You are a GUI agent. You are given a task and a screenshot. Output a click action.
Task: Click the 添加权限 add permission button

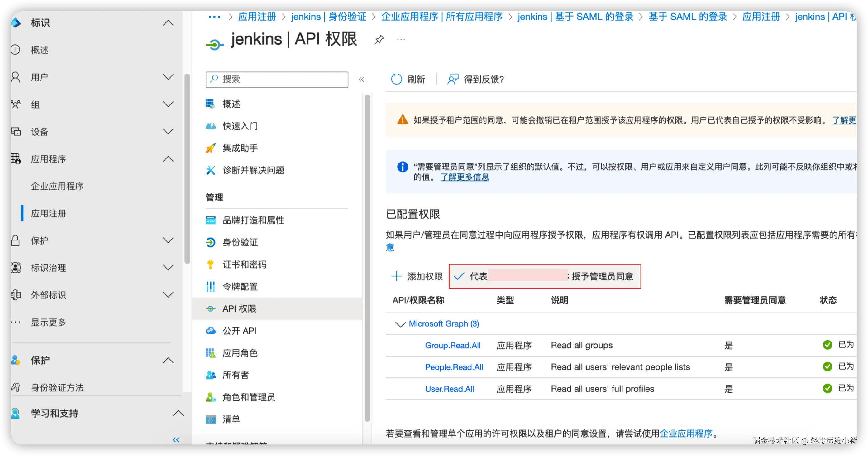pos(417,276)
